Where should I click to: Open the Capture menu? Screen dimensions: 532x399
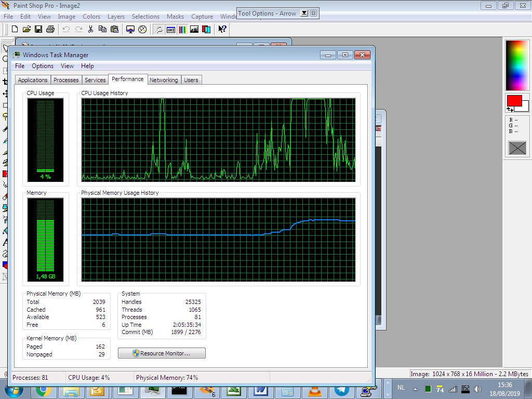[202, 17]
